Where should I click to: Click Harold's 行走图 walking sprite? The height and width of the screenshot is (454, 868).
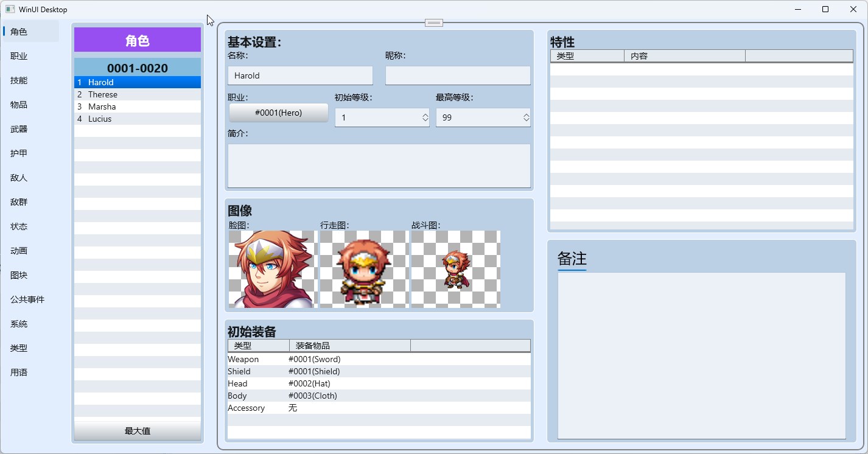364,269
